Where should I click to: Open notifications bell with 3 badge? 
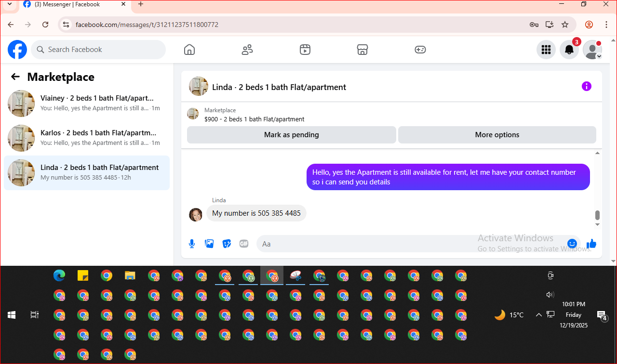tap(569, 50)
